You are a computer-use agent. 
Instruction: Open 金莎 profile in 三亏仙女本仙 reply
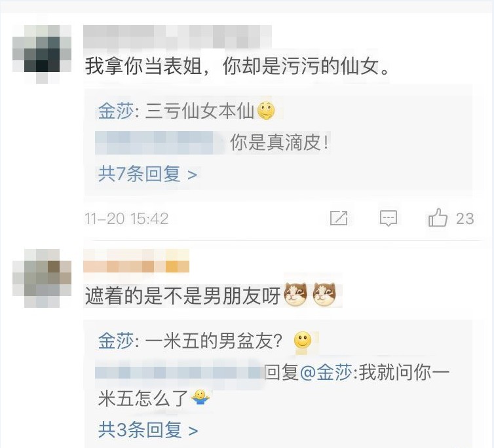click(115, 111)
